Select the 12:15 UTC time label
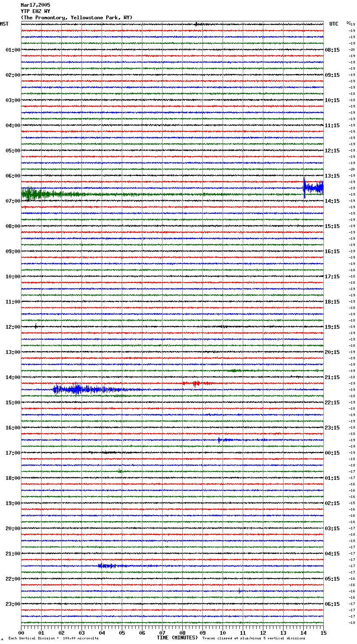Screen dimensions: 357x644 click(332, 151)
